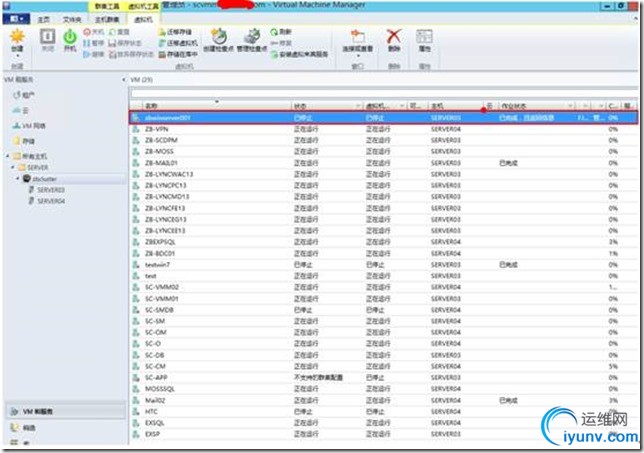This screenshot has height=453, width=644.
Task: Click the Resume play icon in the ribbon
Action: pos(87,54)
